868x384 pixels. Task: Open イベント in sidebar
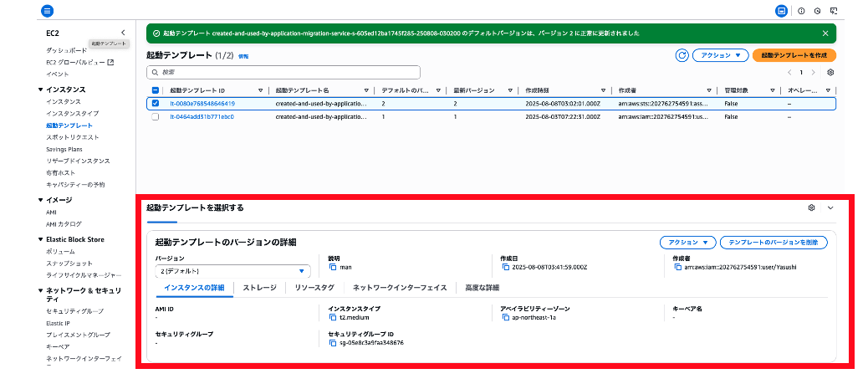coord(58,74)
